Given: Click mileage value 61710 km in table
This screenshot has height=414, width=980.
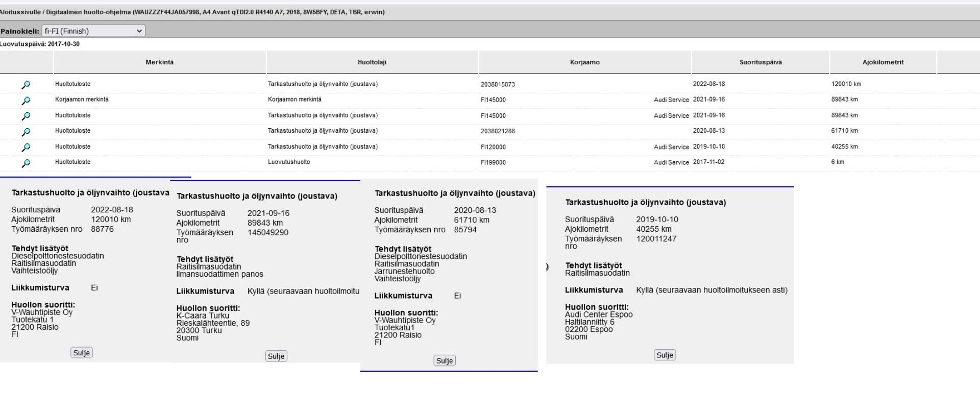Looking at the screenshot, I should [x=845, y=131].
